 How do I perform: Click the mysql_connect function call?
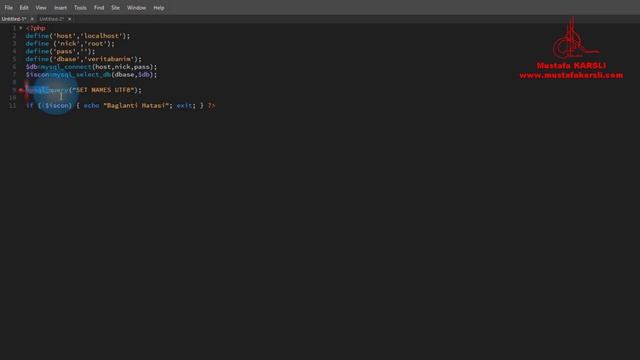pyautogui.click(x=67, y=67)
